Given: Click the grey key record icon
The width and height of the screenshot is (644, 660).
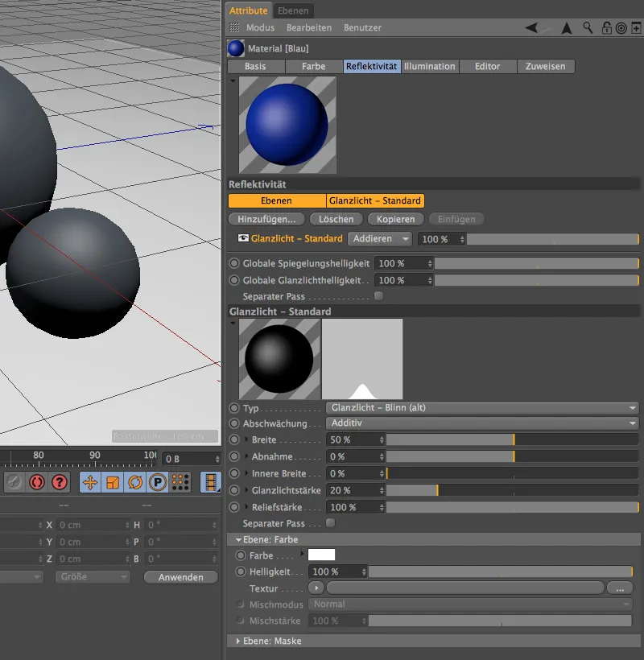Looking at the screenshot, I should [14, 482].
